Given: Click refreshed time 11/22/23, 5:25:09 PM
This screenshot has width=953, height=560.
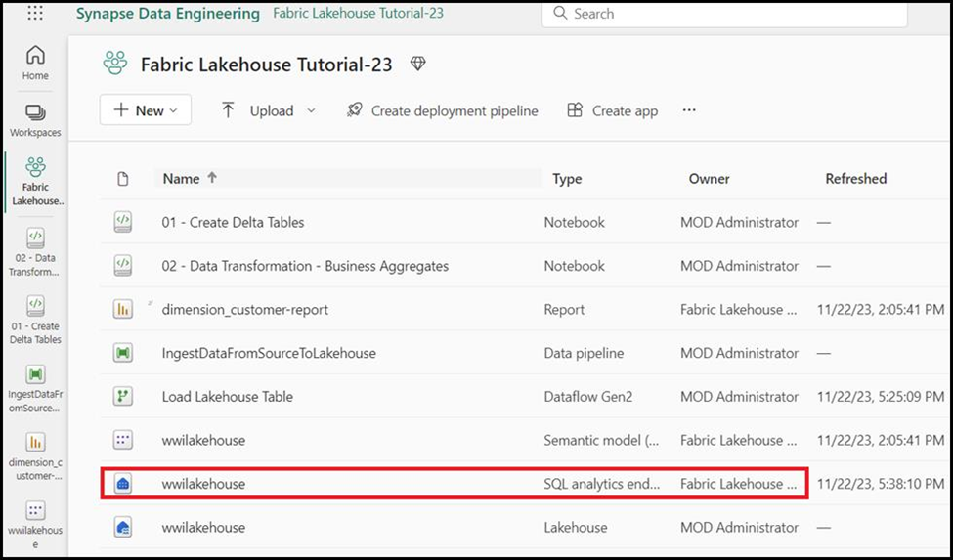Looking at the screenshot, I should 881,397.
